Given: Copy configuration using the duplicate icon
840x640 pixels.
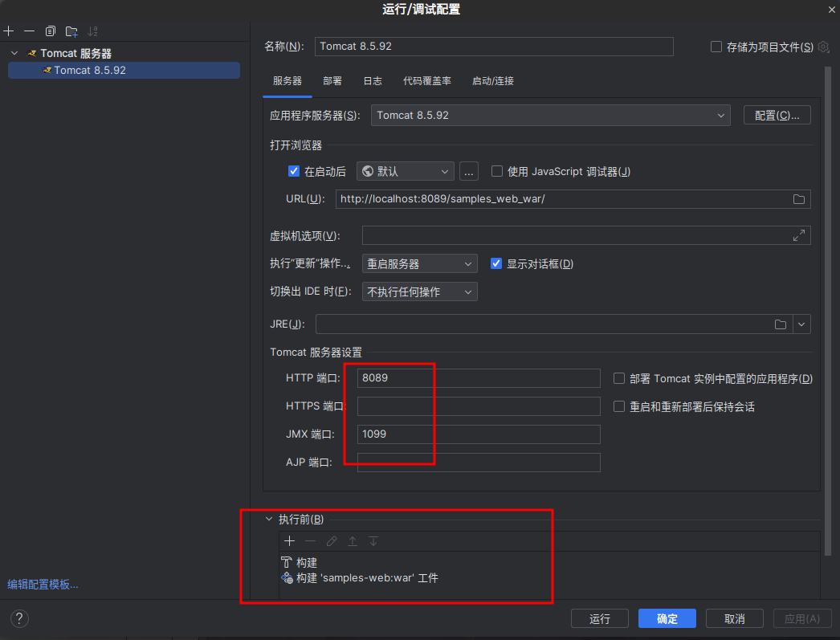Looking at the screenshot, I should click(51, 31).
